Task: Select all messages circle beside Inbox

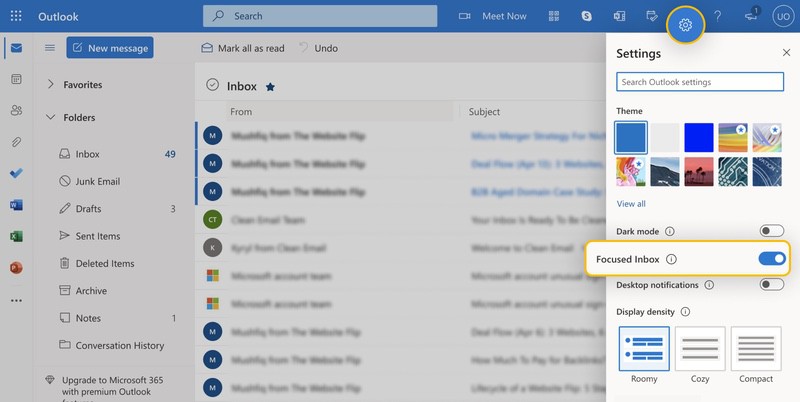Action: click(212, 85)
